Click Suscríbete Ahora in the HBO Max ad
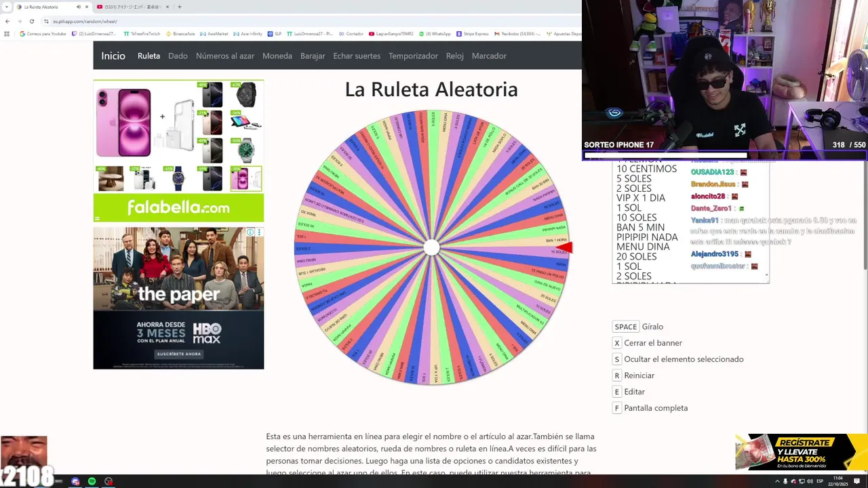Viewport: 868px width, 488px height. (x=179, y=354)
